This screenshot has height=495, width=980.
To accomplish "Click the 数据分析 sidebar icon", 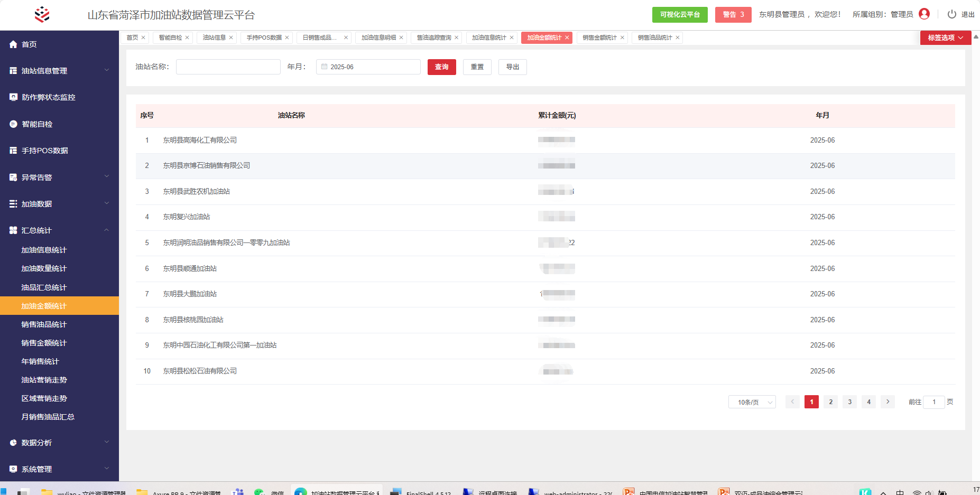I will click(x=13, y=443).
